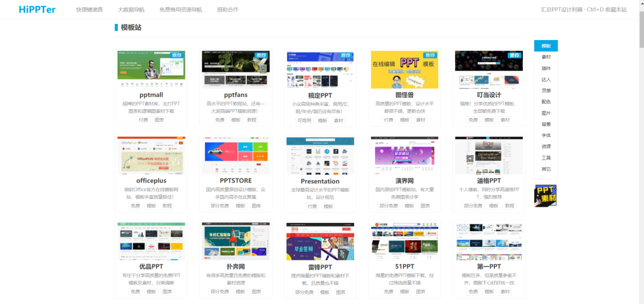Click the PPTSTORE title text

tap(236, 181)
